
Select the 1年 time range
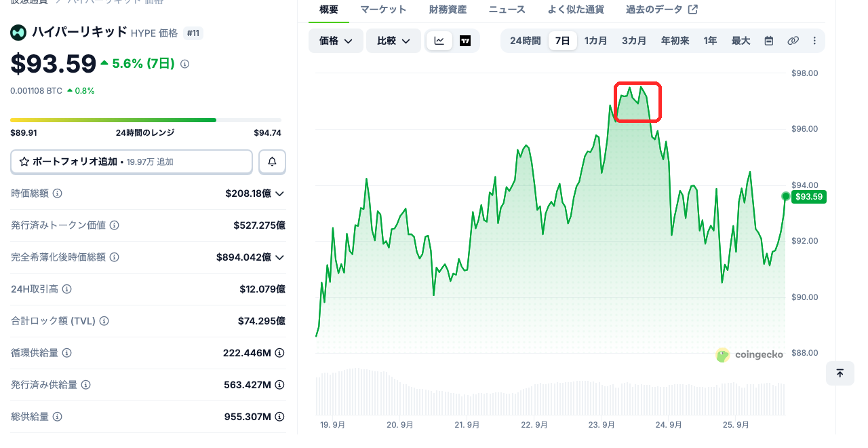[710, 41]
